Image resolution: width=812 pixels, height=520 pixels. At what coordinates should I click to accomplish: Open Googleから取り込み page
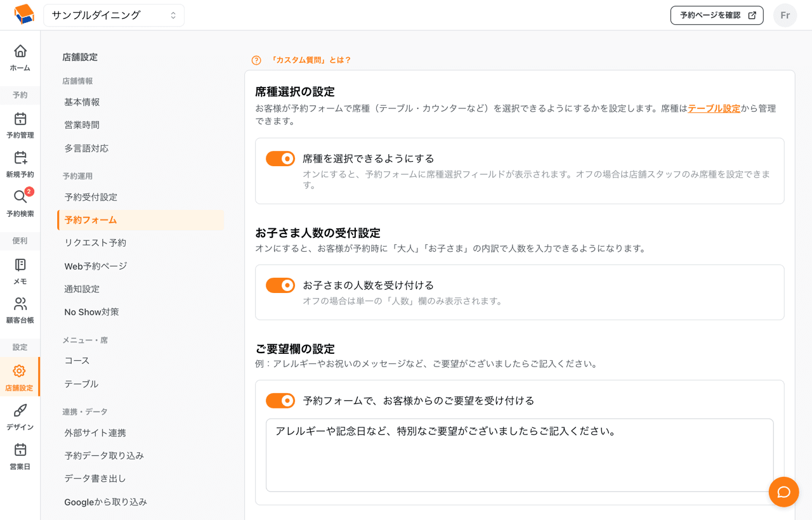(x=105, y=502)
